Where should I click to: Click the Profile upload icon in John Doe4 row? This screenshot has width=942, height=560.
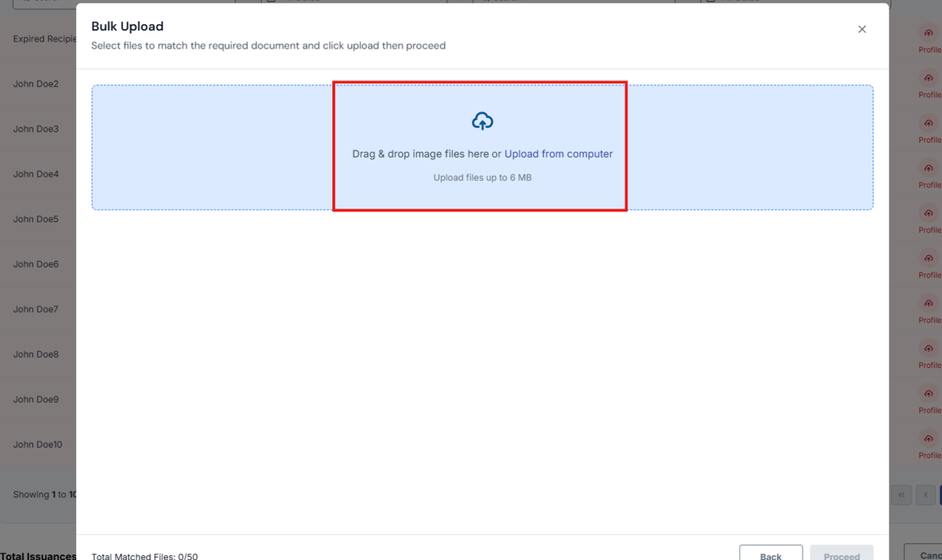pyautogui.click(x=929, y=168)
